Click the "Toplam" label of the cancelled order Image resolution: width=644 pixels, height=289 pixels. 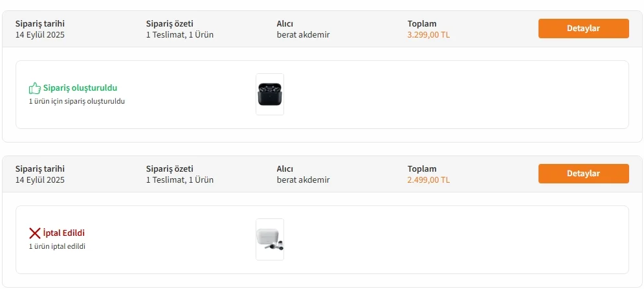pyautogui.click(x=422, y=169)
